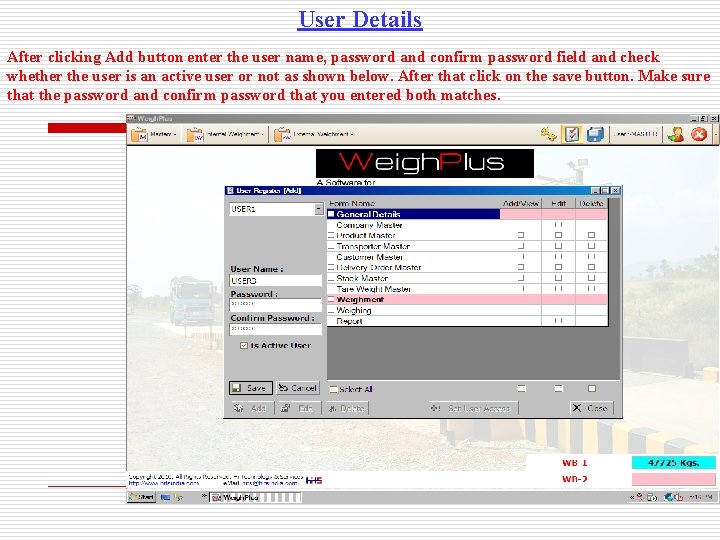Image resolution: width=720 pixels, height=540 pixels.
Task: Toggle Delivery Order Master Delete checkbox
Action: point(591,267)
